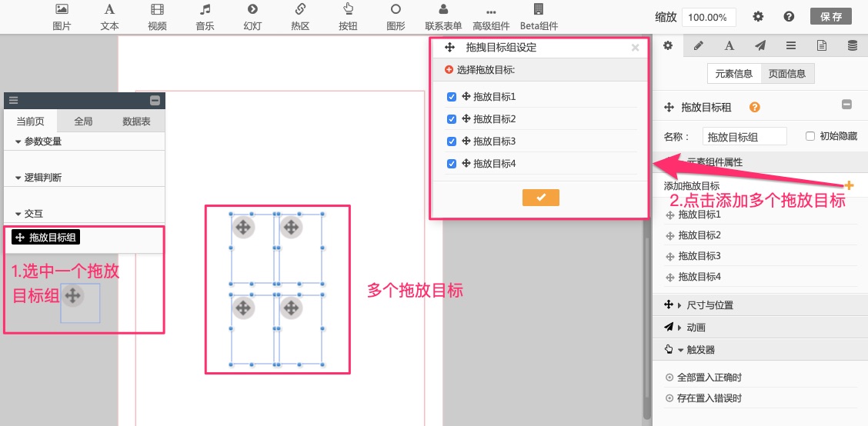Expand the 动画 animation section
868x426 pixels.
coord(696,328)
